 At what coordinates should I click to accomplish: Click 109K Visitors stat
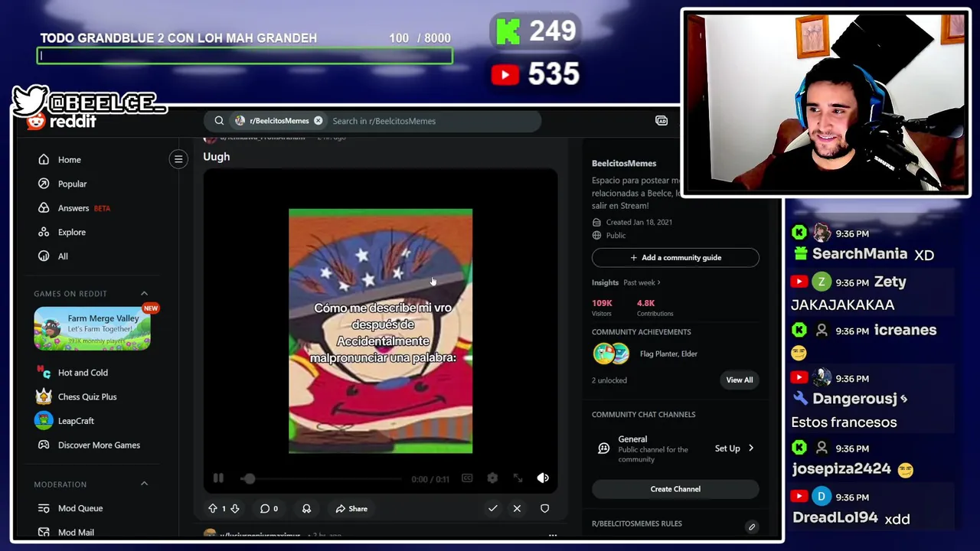[x=602, y=308]
